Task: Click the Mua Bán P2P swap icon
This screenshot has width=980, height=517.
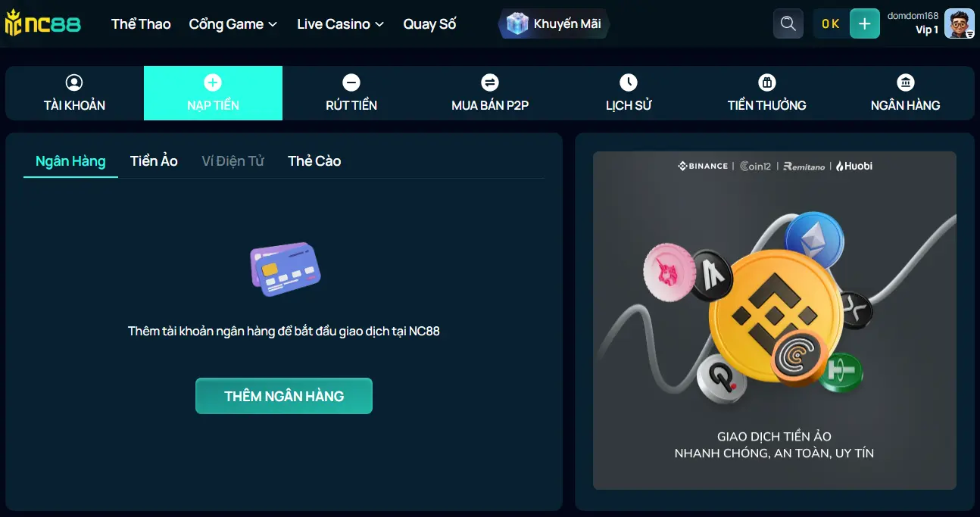Action: click(x=490, y=83)
